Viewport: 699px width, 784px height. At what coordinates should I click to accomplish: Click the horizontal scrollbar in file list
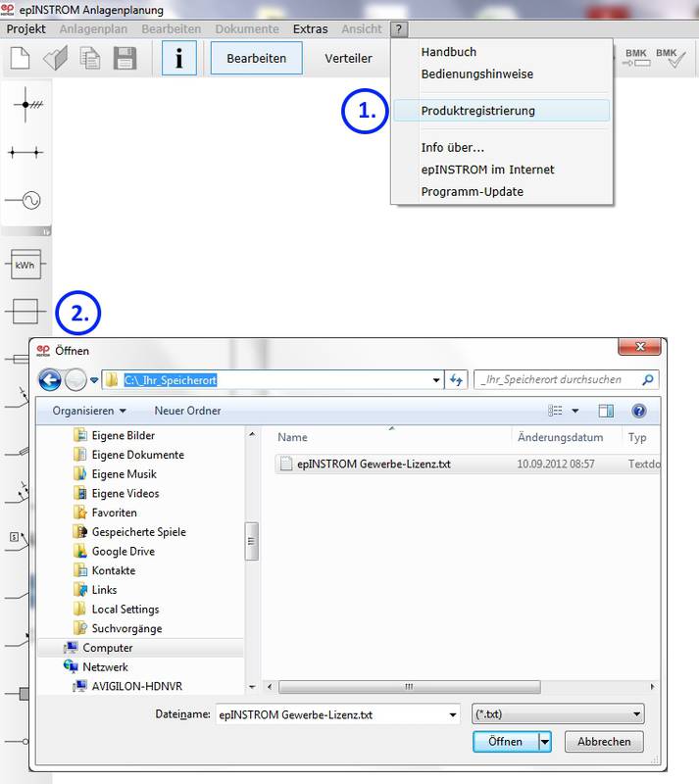[x=409, y=687]
